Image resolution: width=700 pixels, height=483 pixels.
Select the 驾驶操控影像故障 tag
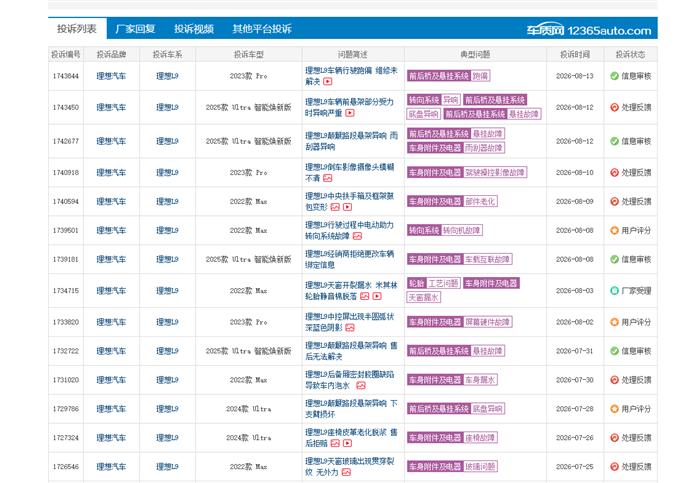pos(495,172)
